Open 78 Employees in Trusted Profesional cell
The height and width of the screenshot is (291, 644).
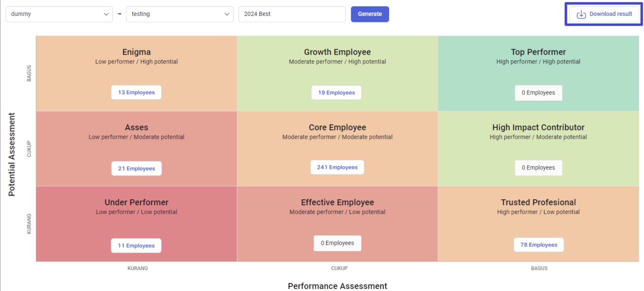tap(538, 245)
